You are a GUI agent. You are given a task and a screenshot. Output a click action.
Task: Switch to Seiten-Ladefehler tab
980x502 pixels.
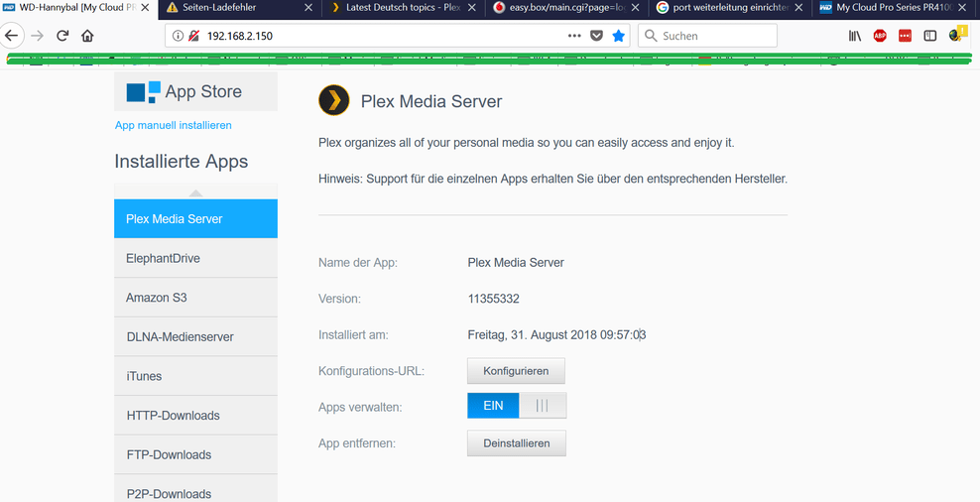pos(240,8)
